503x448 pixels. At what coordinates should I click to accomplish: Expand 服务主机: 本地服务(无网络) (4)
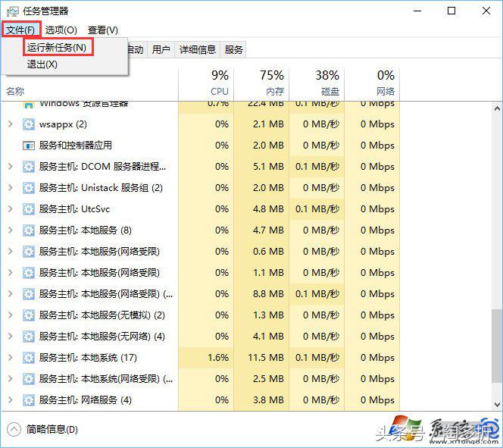[x=11, y=336]
